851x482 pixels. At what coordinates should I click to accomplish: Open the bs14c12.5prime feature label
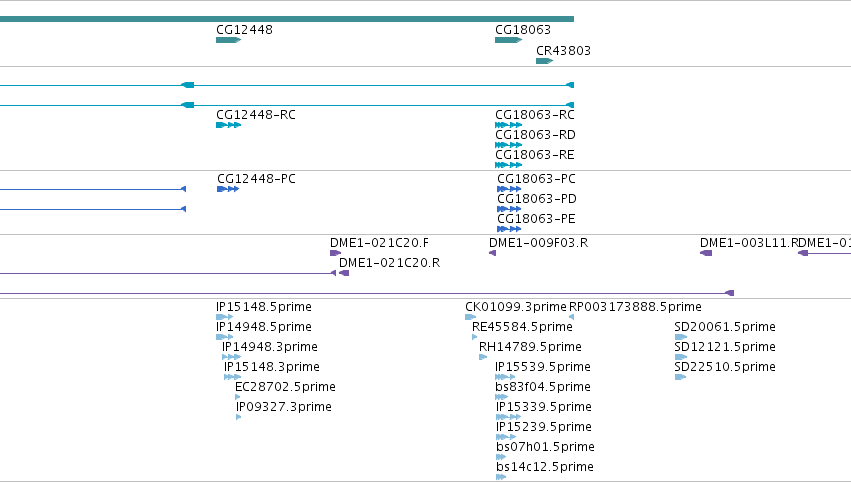click(x=545, y=467)
